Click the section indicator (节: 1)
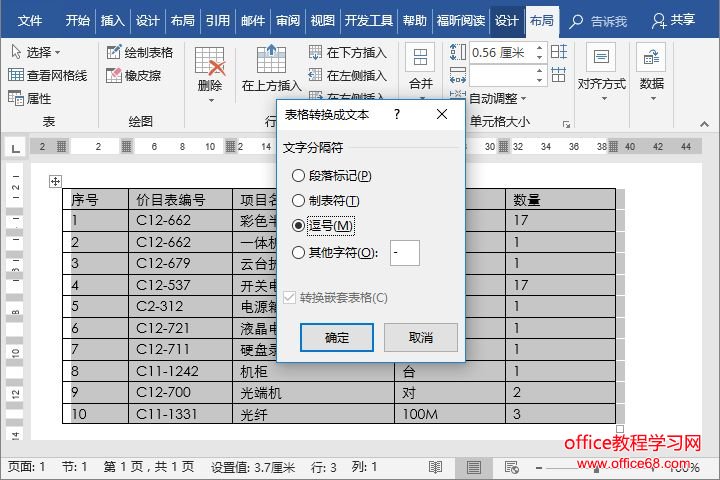720x480 pixels. point(74,467)
